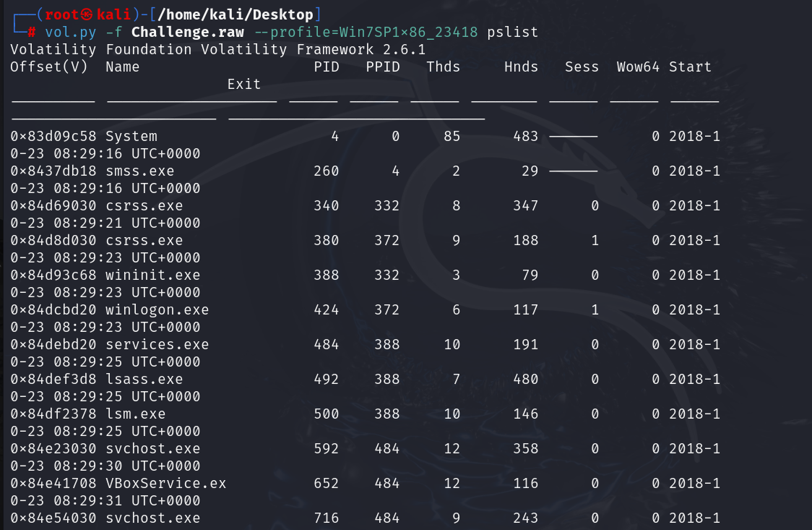Image resolution: width=812 pixels, height=530 pixels.
Task: Click PID '484' of services.exe
Action: point(327,344)
